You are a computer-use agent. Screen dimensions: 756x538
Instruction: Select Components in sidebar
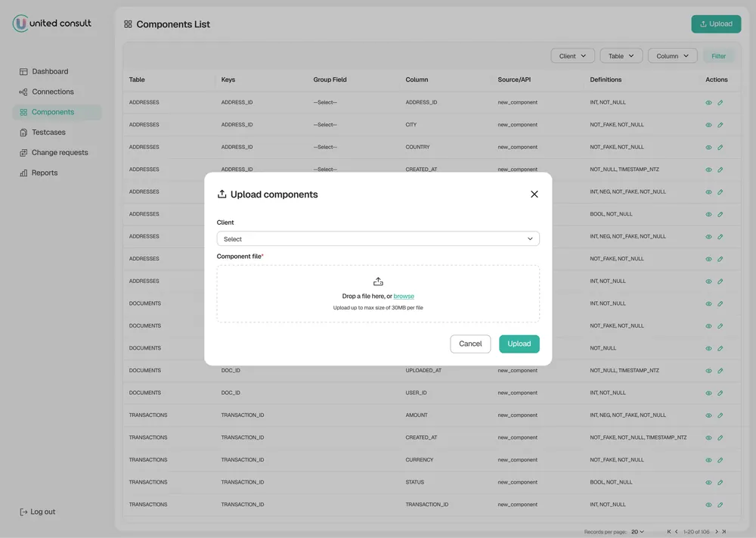pos(57,112)
